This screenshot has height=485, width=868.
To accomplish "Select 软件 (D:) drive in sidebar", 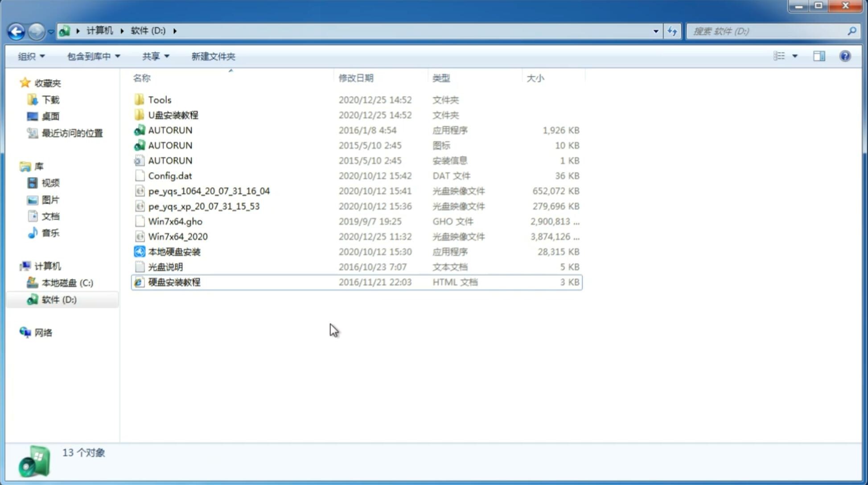I will click(58, 300).
